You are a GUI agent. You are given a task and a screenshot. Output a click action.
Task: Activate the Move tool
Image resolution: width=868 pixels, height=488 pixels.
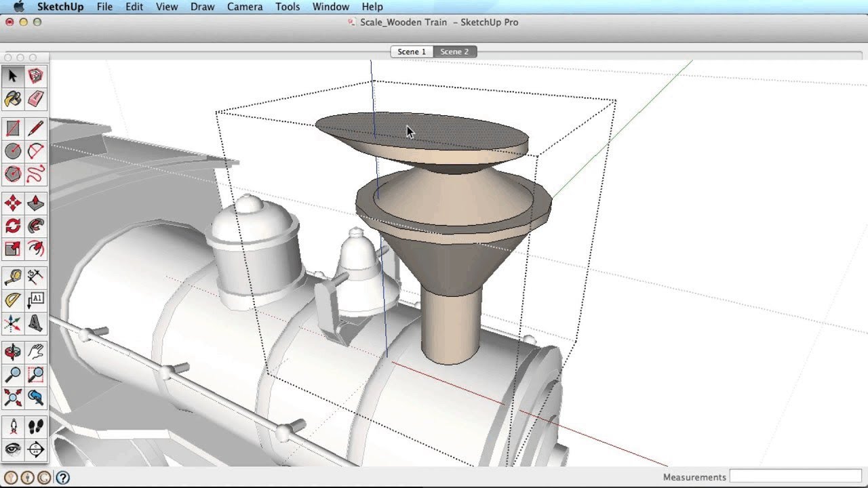pyautogui.click(x=13, y=203)
